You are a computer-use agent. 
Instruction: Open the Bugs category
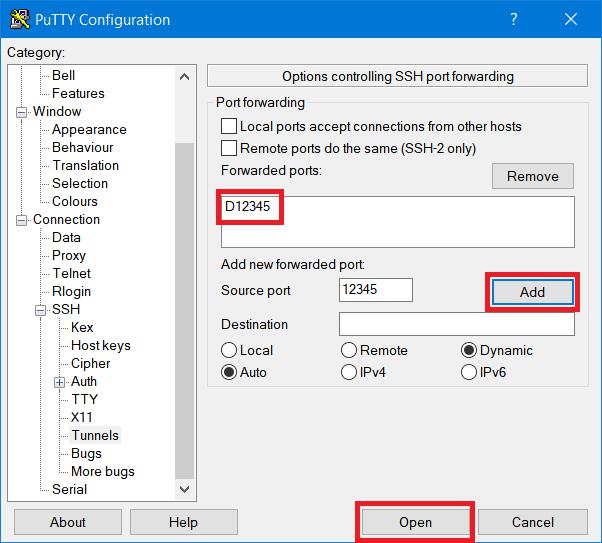(x=86, y=454)
